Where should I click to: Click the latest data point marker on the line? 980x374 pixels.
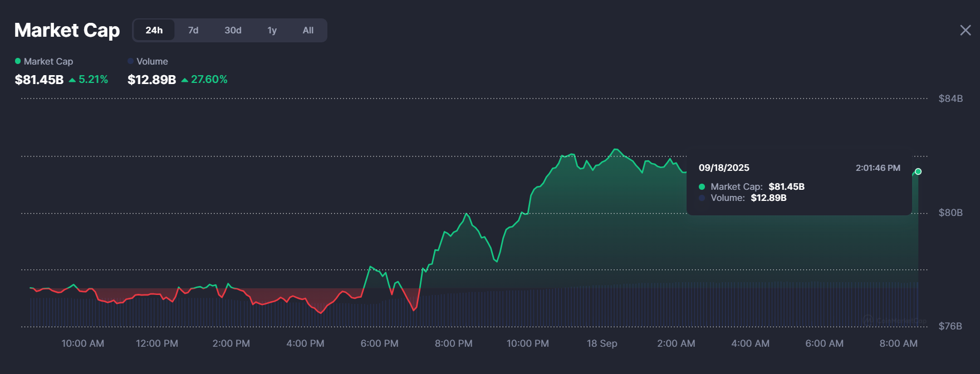[x=918, y=171]
